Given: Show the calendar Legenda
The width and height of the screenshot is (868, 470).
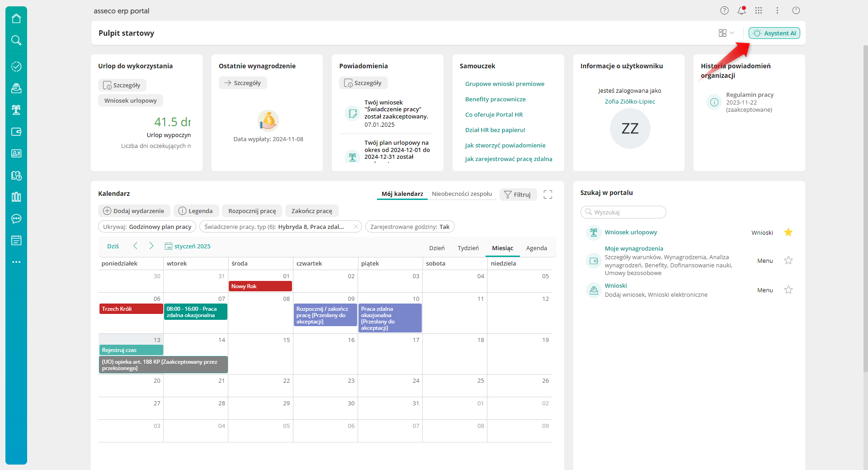Looking at the screenshot, I should click(x=196, y=211).
